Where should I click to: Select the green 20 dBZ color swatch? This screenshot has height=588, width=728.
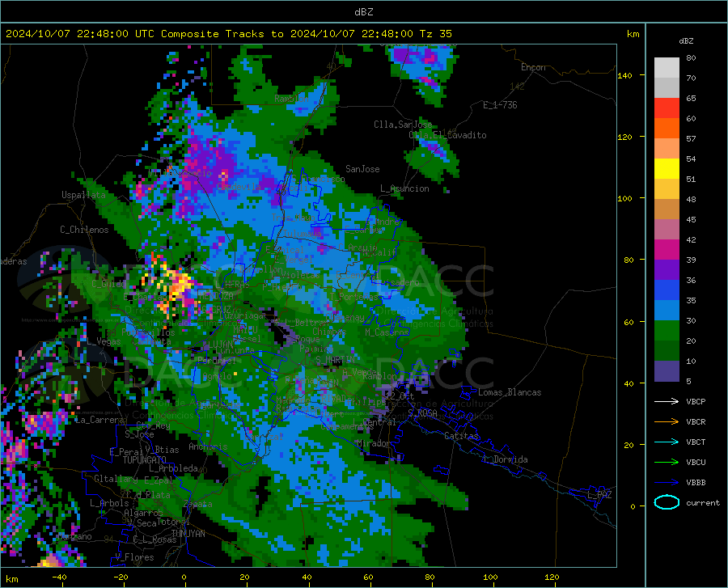667,331
